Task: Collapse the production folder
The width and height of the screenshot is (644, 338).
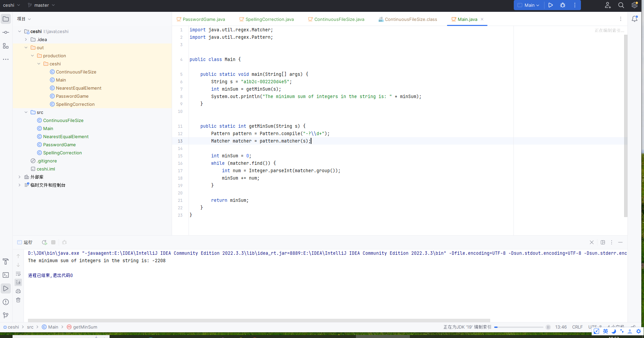Action: click(32, 56)
